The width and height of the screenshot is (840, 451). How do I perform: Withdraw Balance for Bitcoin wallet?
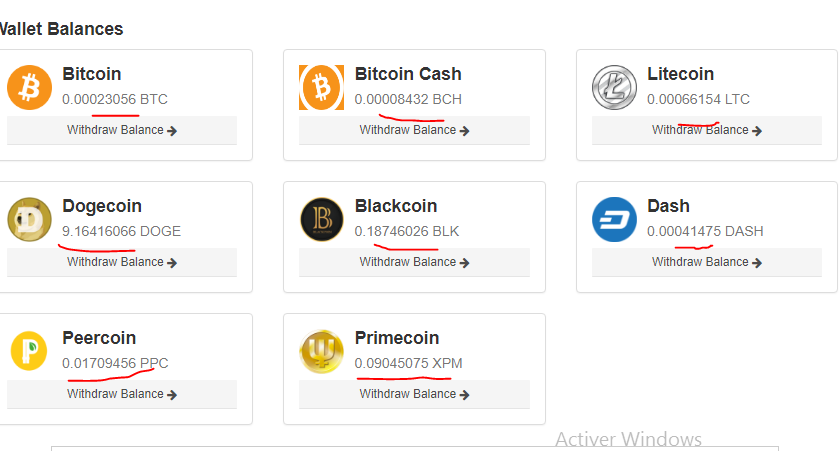[x=122, y=130]
